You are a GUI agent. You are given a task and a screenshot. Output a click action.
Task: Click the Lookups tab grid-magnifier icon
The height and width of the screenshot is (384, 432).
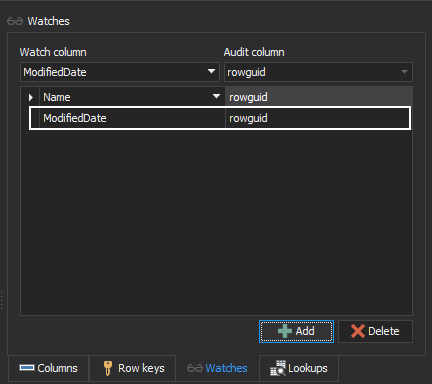tap(278, 368)
